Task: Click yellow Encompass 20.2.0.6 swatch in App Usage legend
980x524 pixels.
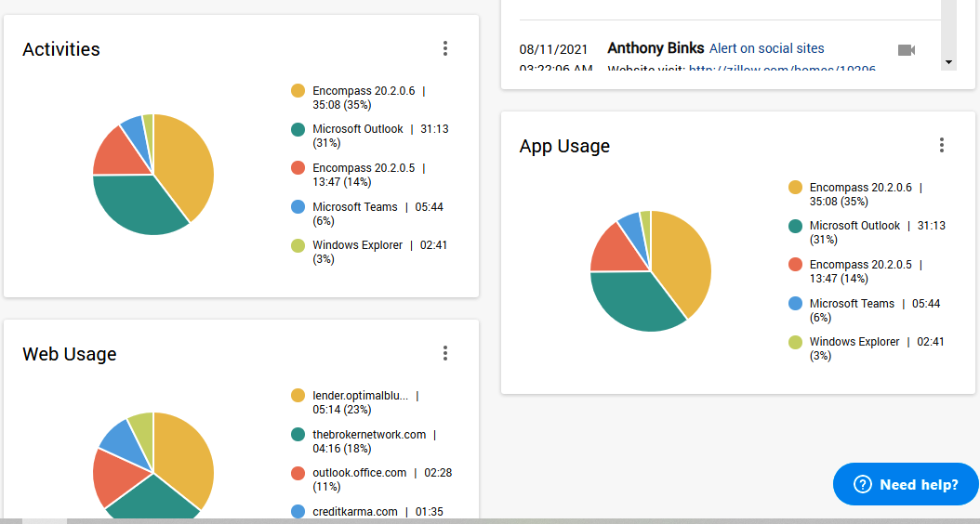Action: pos(795,188)
